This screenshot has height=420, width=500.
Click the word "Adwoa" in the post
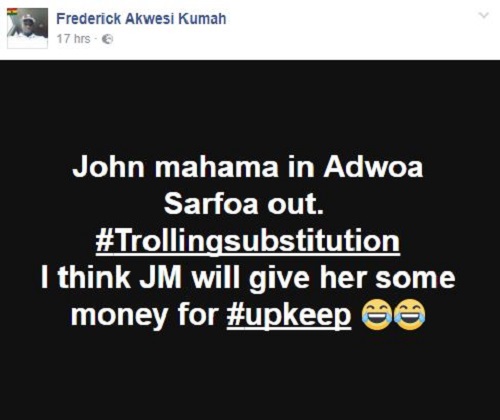point(373,167)
